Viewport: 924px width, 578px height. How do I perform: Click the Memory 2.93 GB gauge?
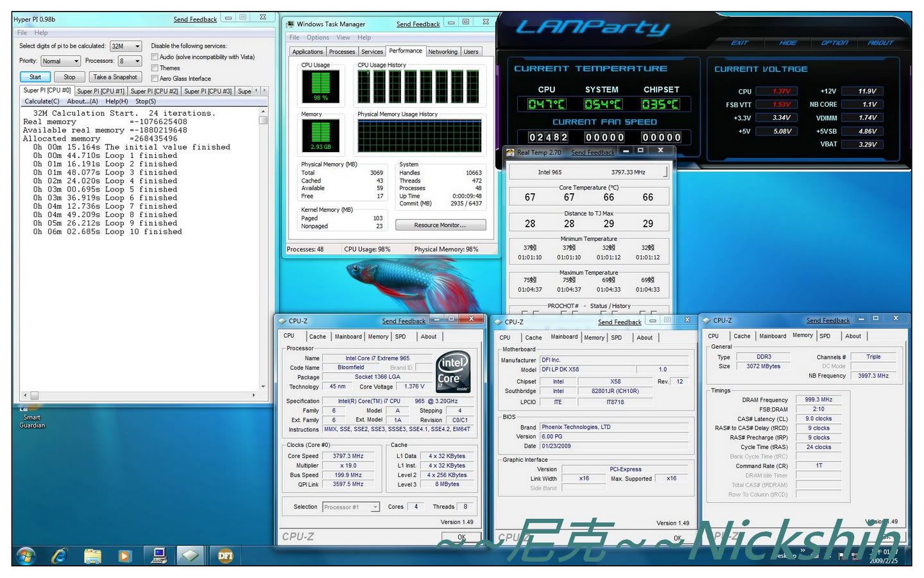click(321, 135)
